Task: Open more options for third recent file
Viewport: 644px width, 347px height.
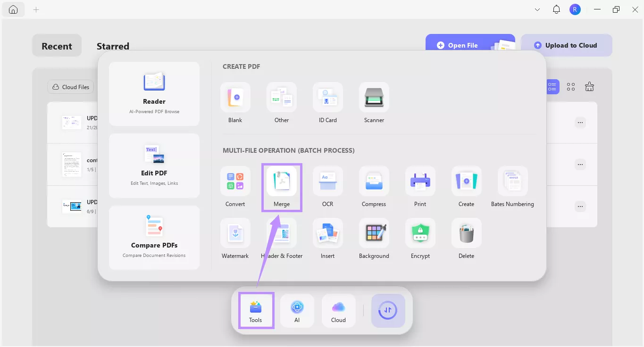Action: click(580, 207)
